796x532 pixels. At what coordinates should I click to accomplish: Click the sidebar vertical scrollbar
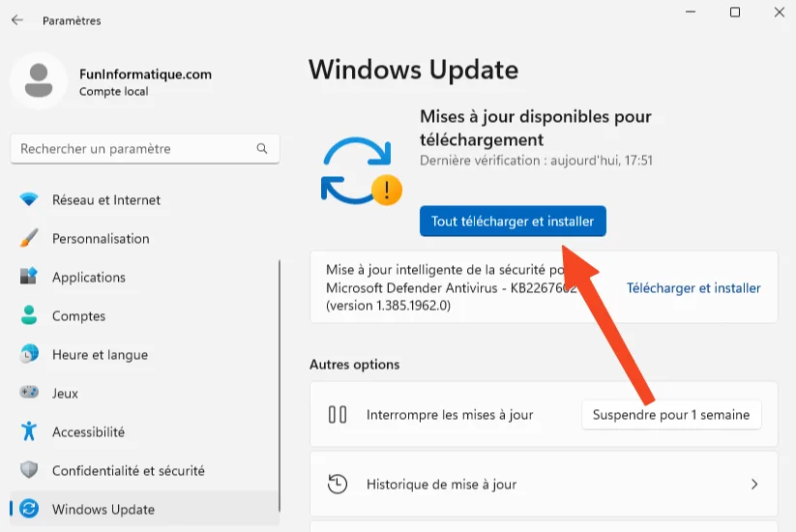click(280, 386)
